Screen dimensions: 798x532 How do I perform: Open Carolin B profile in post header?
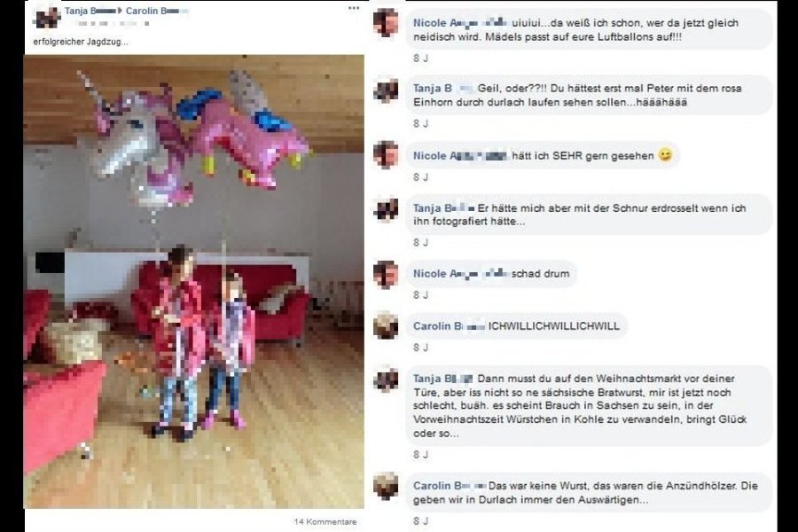pos(157,11)
